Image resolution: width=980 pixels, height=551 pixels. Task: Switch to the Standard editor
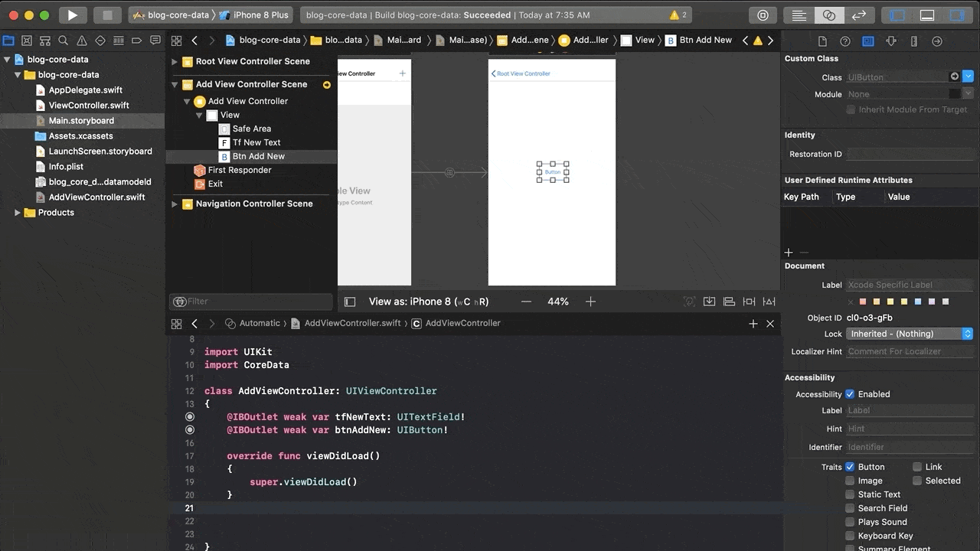(x=799, y=15)
